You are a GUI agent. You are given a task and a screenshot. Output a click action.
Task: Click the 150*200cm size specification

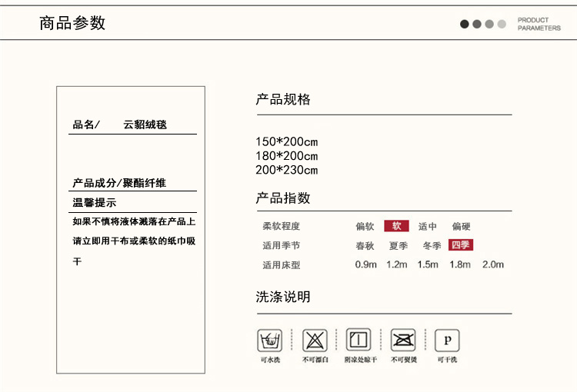point(287,142)
